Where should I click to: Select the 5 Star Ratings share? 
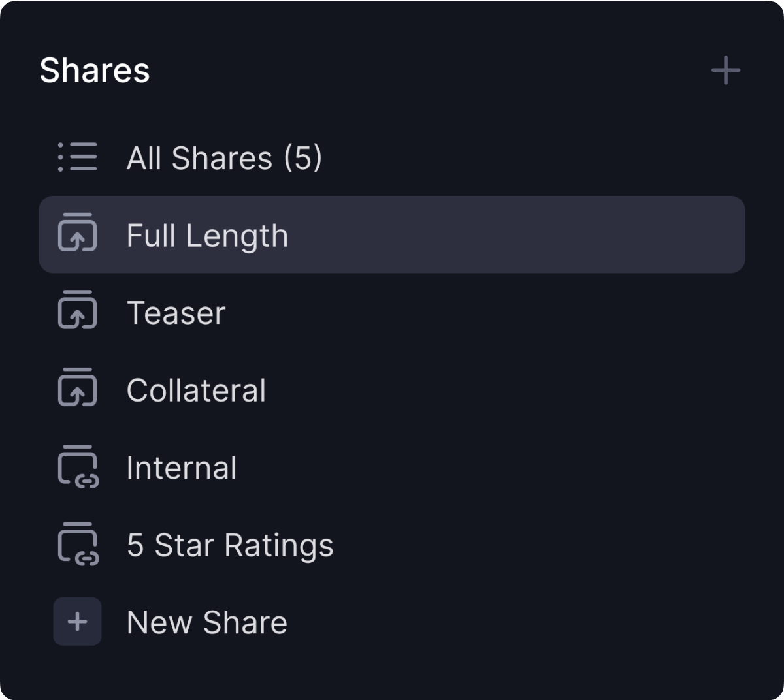point(230,544)
